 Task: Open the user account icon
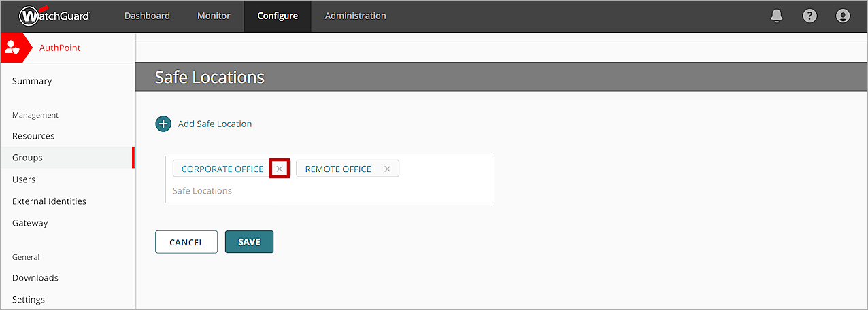coord(843,16)
